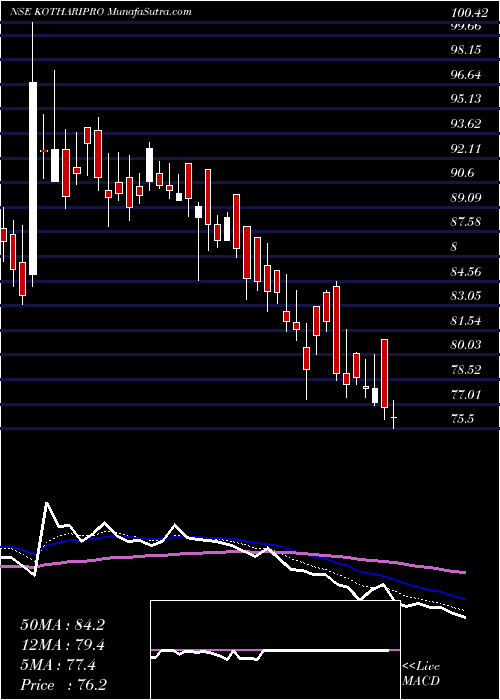The width and height of the screenshot is (500, 700).
Task: Click the 12MA : 79.4 readout
Action: point(62,645)
